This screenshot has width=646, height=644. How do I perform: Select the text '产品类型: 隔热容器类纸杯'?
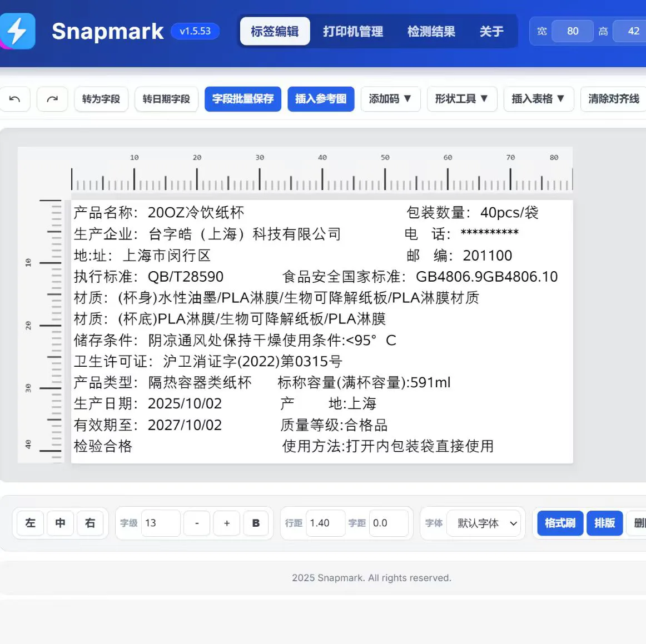tap(162, 382)
